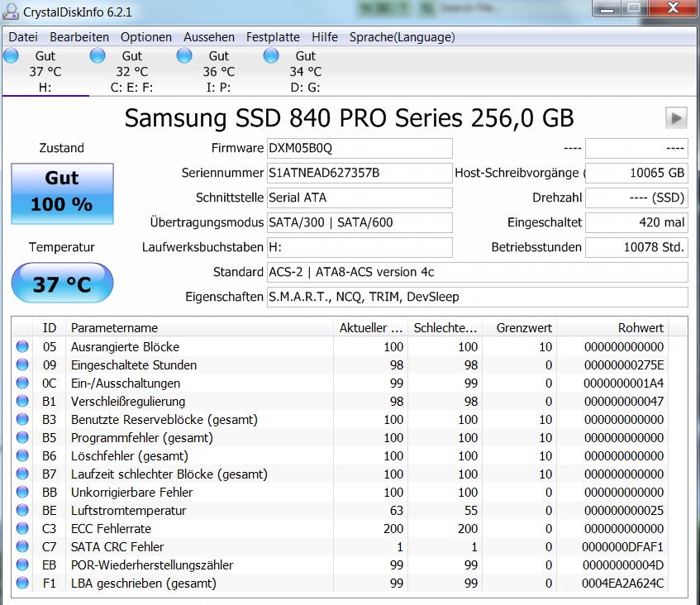Open the Optionen menu
Image resolution: width=700 pixels, height=605 pixels.
click(146, 37)
